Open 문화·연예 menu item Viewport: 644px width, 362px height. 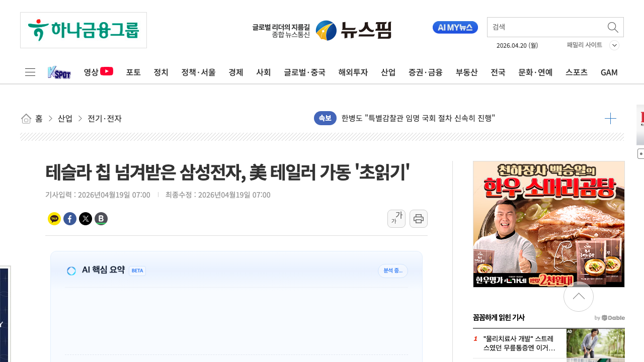[536, 72]
